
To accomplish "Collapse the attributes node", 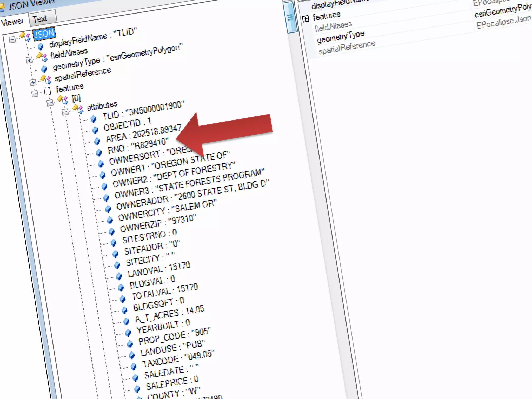I will click(65, 112).
